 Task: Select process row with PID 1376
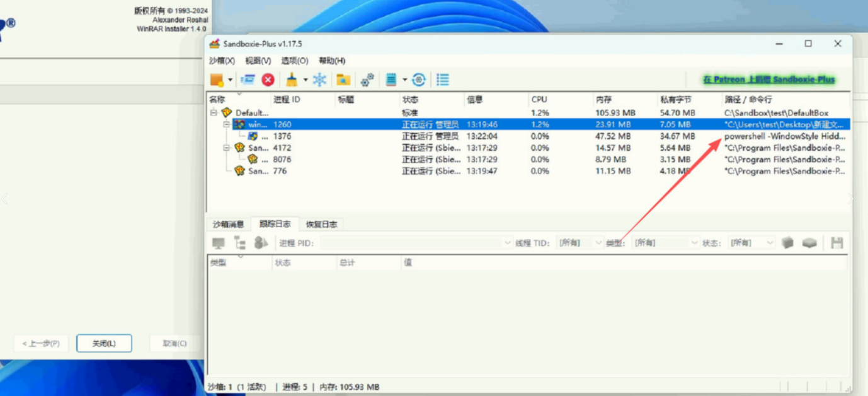point(529,136)
